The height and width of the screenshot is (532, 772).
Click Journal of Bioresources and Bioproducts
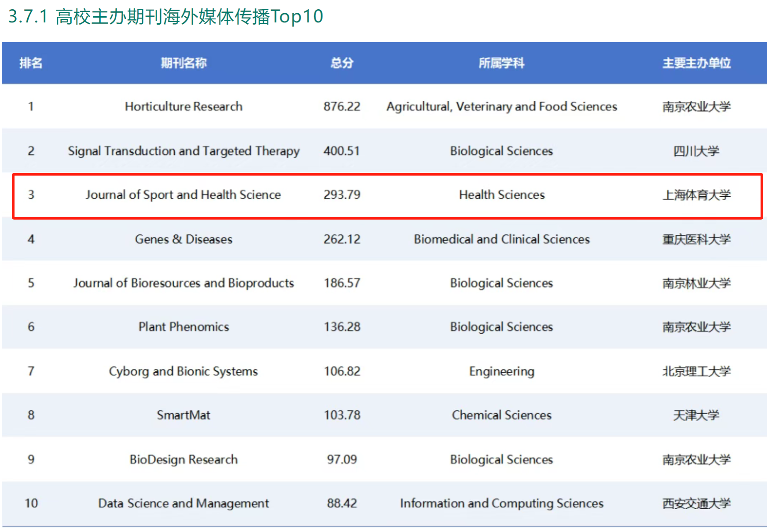click(184, 283)
